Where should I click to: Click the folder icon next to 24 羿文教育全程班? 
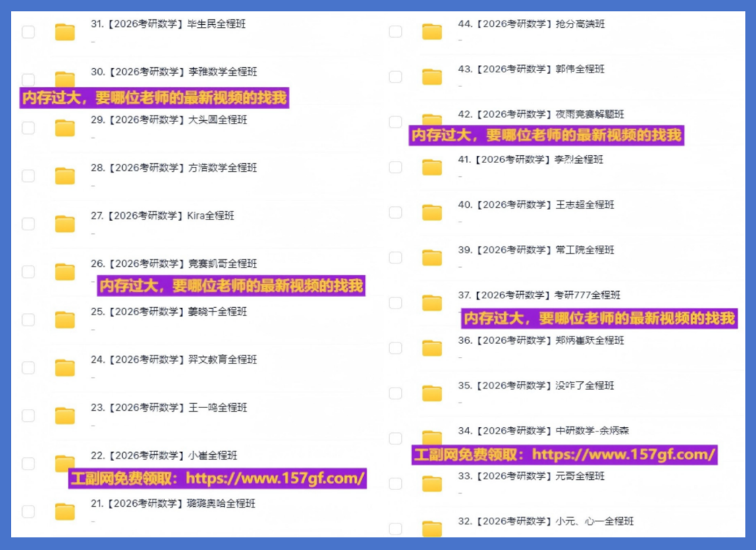[x=65, y=367]
